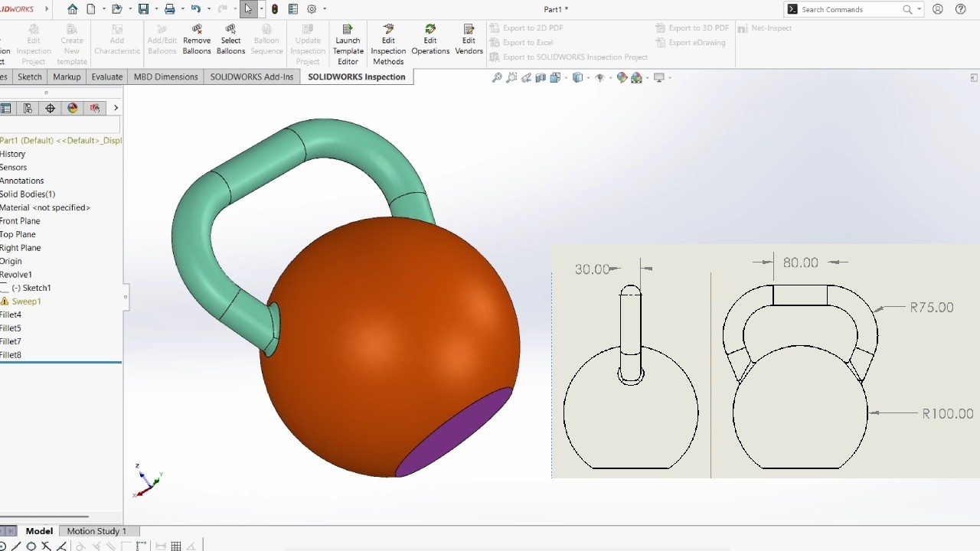
Task: Select Fillet8 in the feature tree
Action: (11, 355)
